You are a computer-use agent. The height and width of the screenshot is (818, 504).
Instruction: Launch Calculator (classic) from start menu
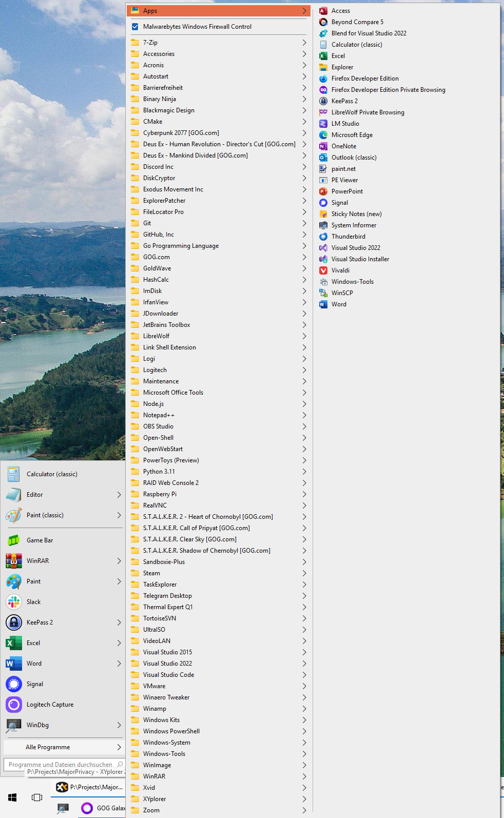click(63, 474)
